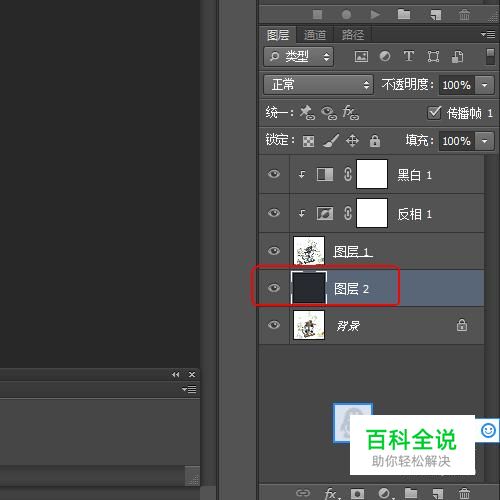This screenshot has height=500, width=500.
Task: Filter layers by type (T) icon
Action: (409, 56)
